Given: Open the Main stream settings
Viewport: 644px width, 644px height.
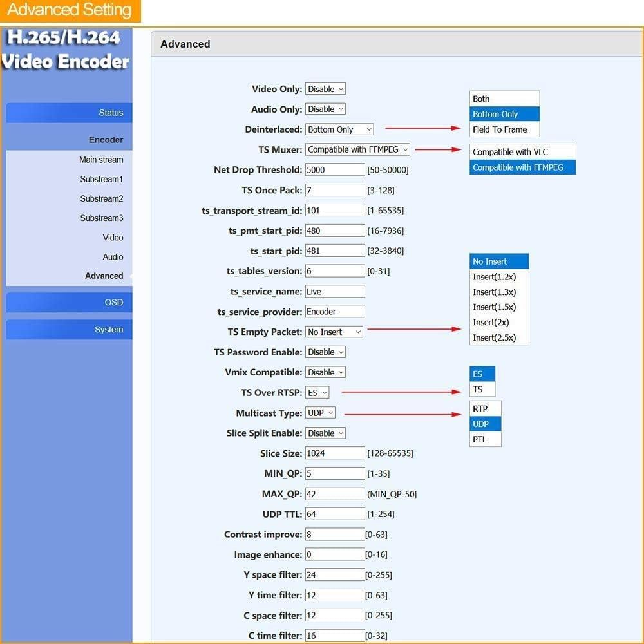Looking at the screenshot, I should (x=101, y=159).
